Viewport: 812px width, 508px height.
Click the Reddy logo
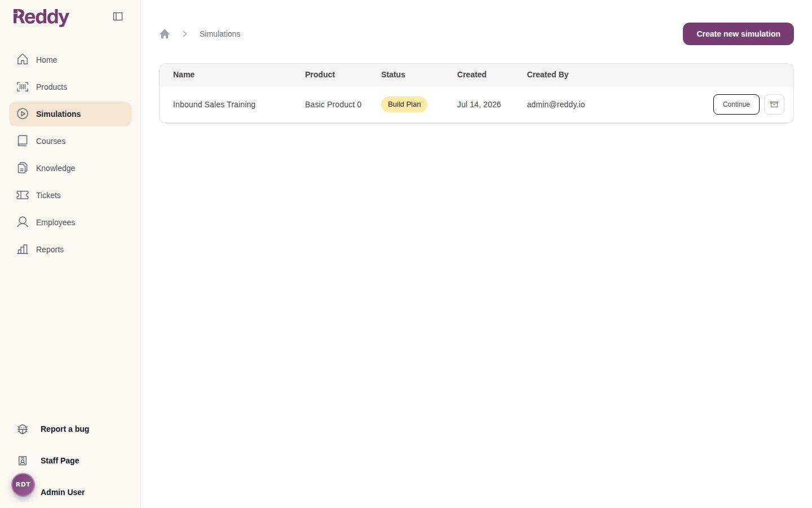(x=41, y=17)
